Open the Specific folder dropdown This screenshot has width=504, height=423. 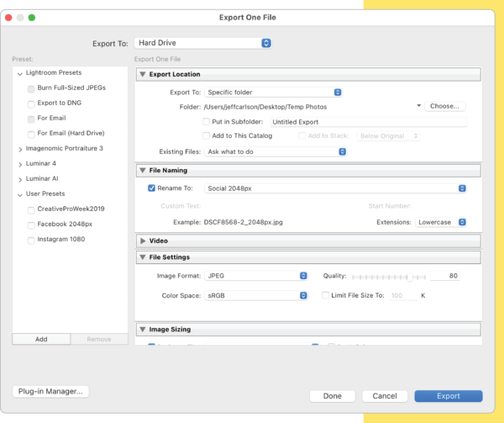pos(273,93)
